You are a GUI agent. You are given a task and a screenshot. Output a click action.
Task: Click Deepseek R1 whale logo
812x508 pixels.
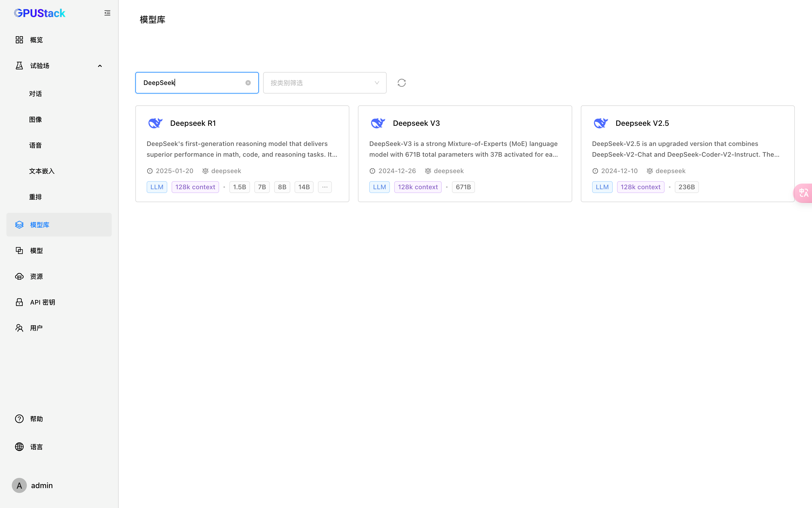tap(155, 123)
